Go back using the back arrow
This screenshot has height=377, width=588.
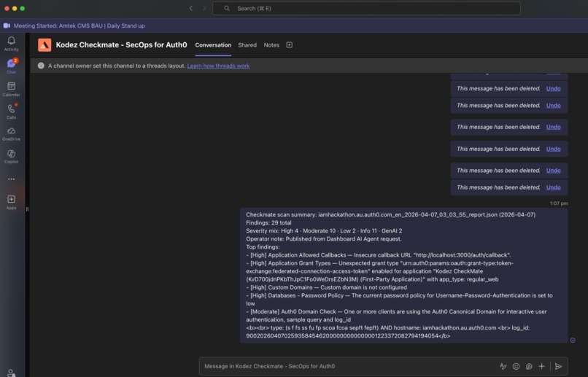tap(191, 8)
